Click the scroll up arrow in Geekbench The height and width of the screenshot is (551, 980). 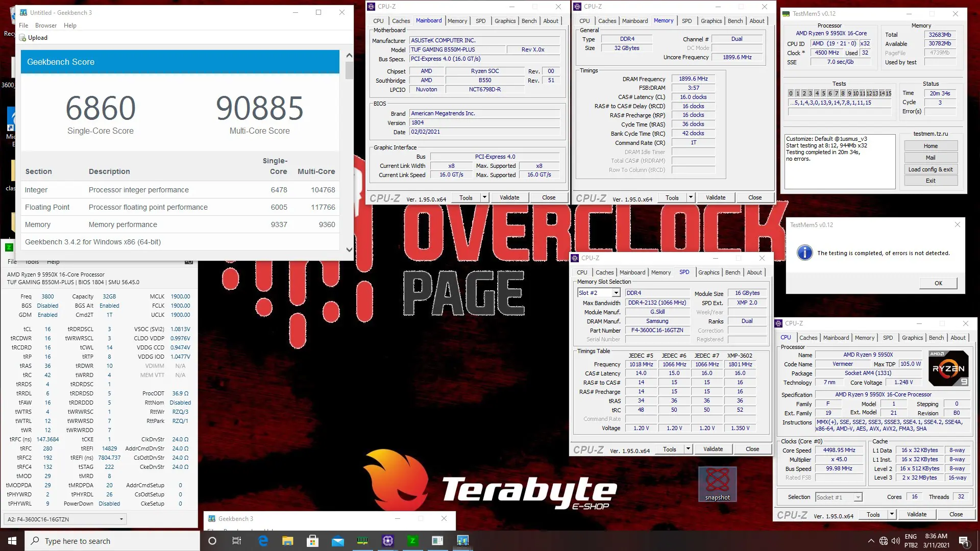[x=349, y=55]
